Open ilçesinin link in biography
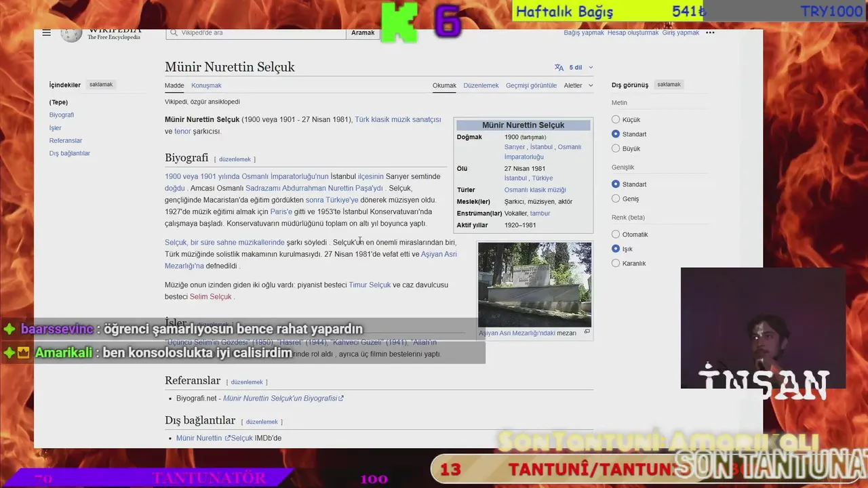868x488 pixels. point(371,177)
